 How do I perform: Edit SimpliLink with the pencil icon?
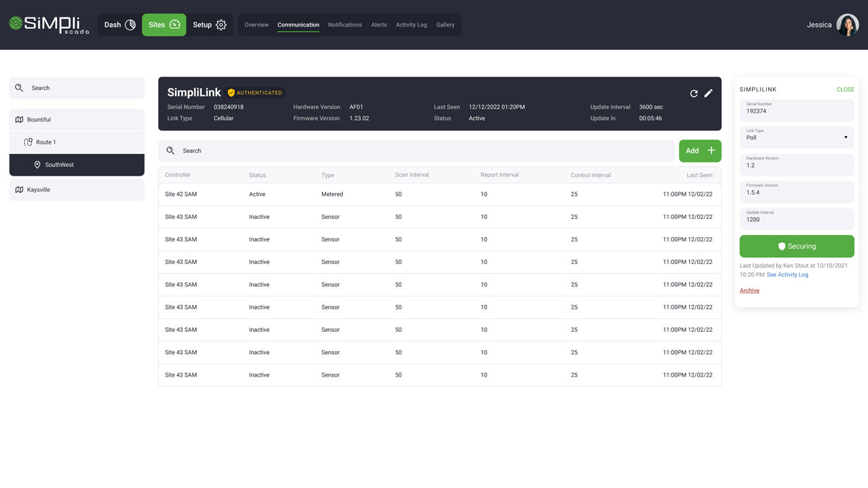(708, 93)
